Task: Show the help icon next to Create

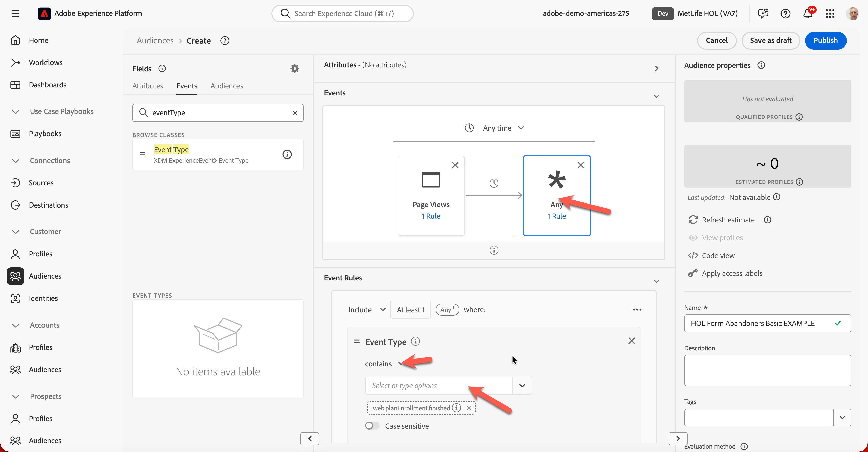Action: click(x=224, y=41)
